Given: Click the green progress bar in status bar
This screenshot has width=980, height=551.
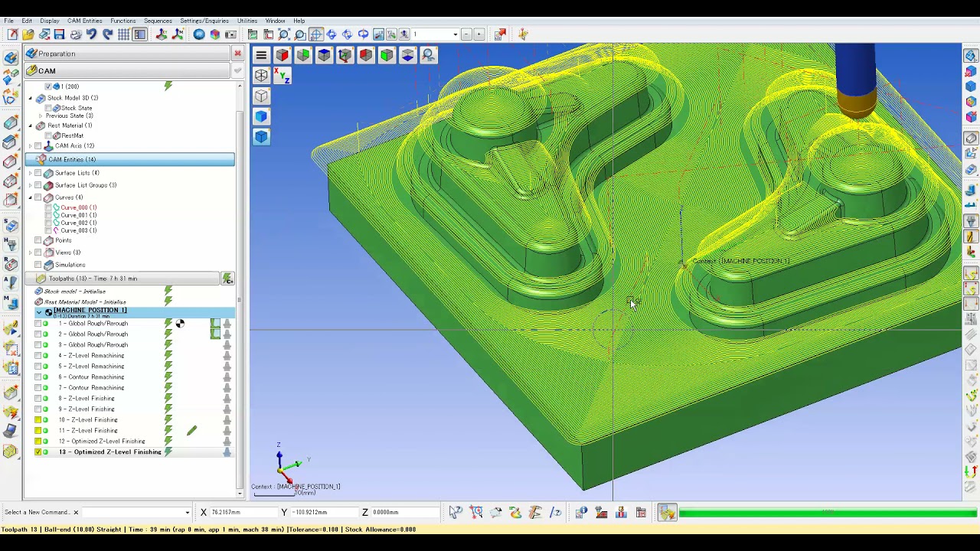Looking at the screenshot, I should pyautogui.click(x=828, y=513).
